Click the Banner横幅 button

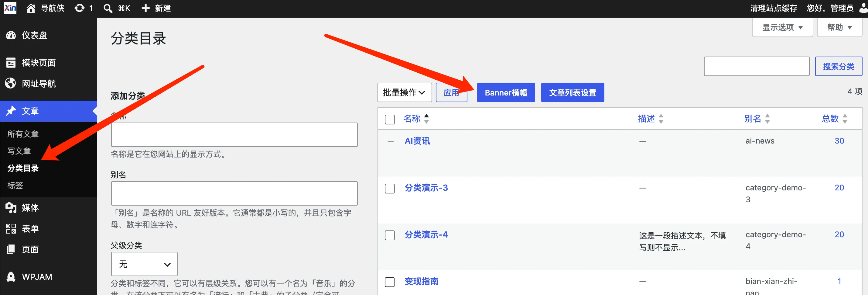(506, 92)
